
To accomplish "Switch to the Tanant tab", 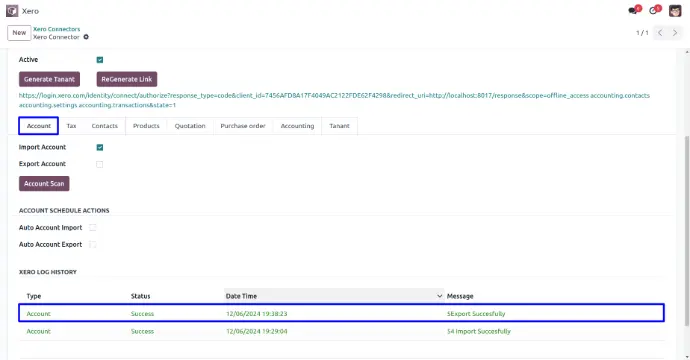I will tap(339, 126).
